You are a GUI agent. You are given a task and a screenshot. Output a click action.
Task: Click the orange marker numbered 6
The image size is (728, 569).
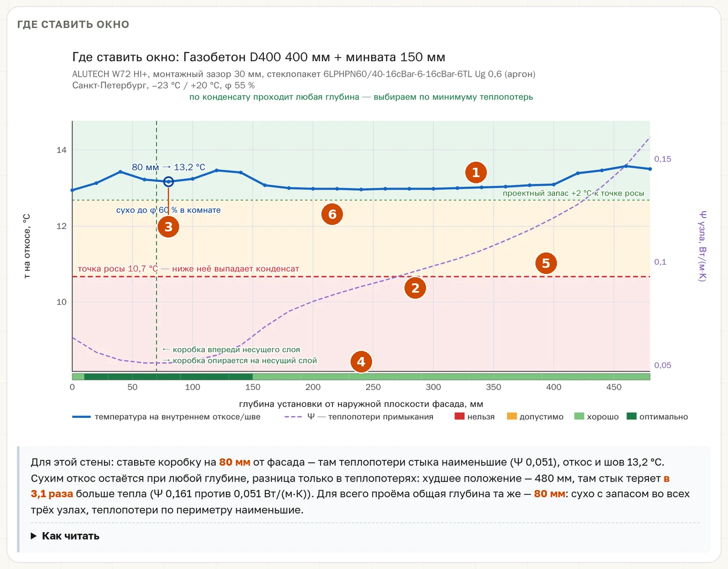tap(332, 214)
